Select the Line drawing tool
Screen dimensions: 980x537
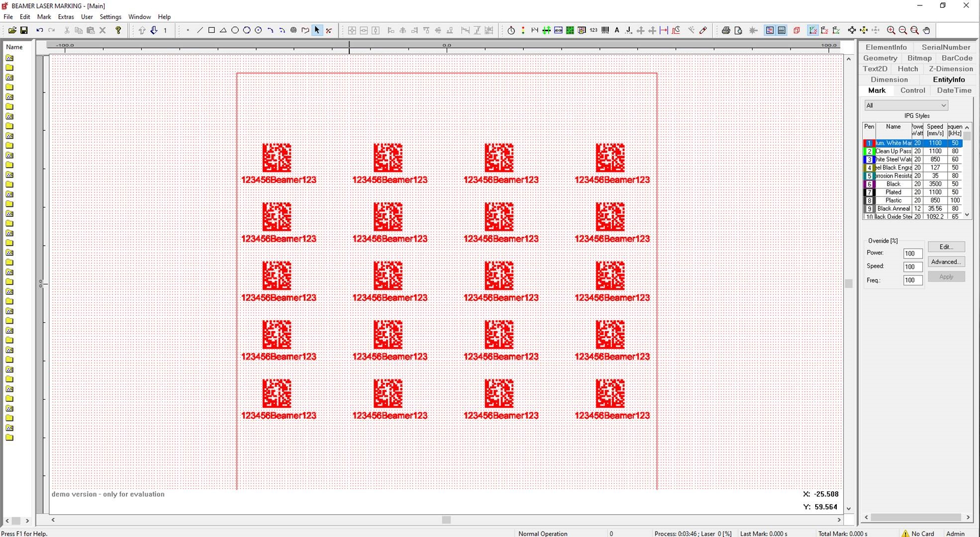200,30
